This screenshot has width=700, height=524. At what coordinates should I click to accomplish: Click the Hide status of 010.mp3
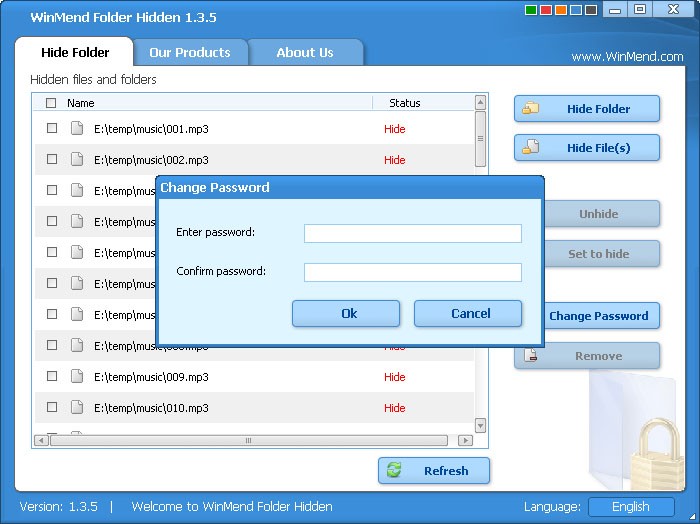coord(395,408)
